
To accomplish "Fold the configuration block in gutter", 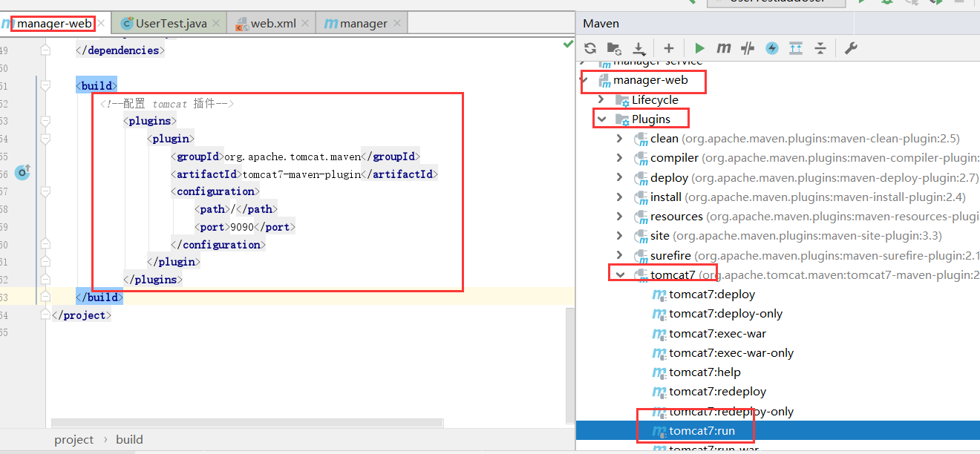I will point(46,191).
